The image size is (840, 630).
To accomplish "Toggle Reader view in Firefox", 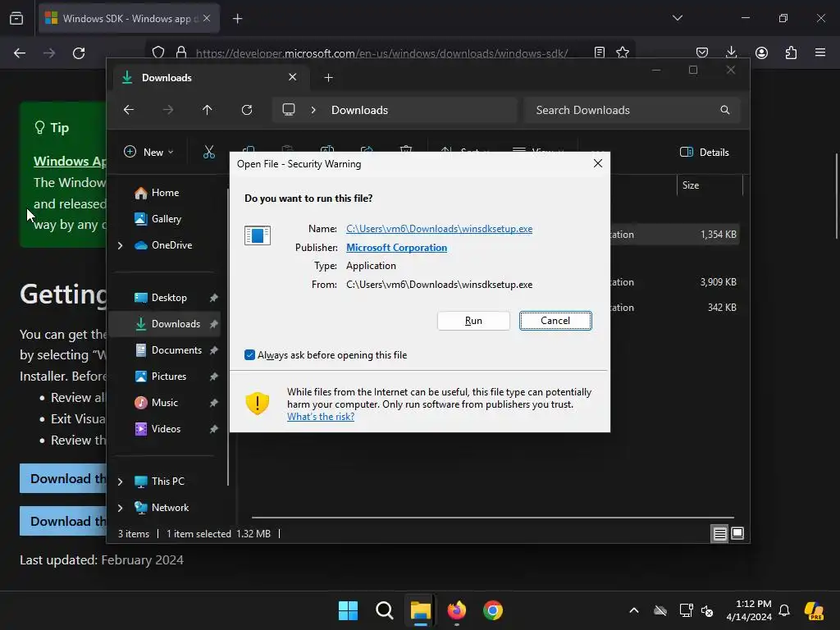I will tap(600, 52).
